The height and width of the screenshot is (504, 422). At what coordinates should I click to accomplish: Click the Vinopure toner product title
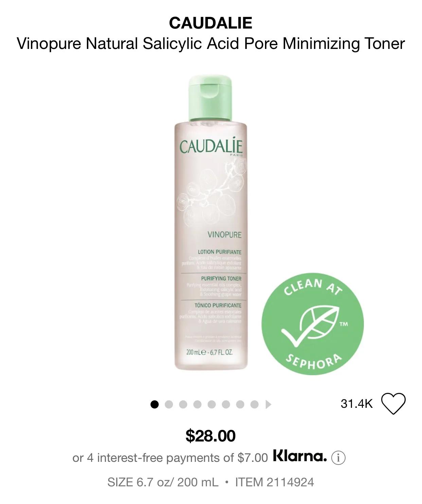pos(211,44)
